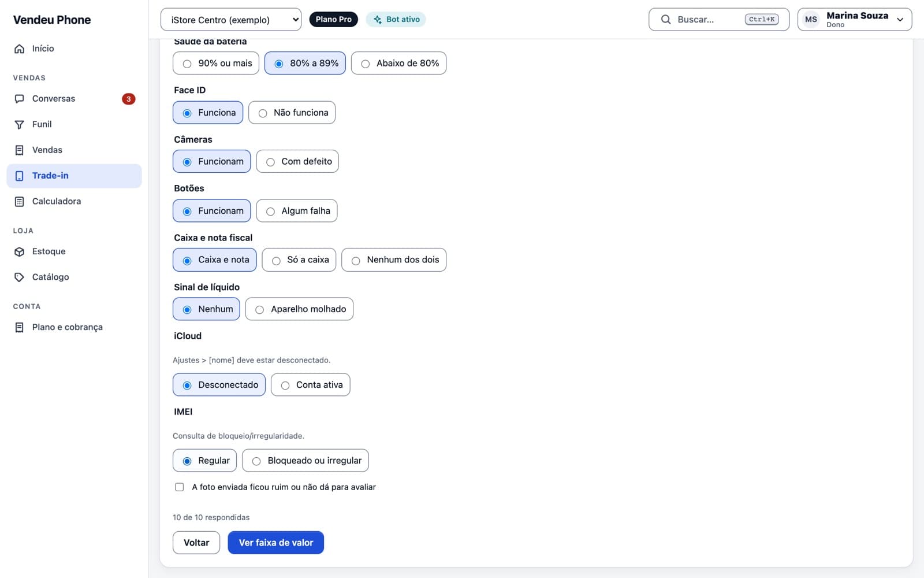924x578 pixels.
Task: Click the Início home icon
Action: point(20,49)
